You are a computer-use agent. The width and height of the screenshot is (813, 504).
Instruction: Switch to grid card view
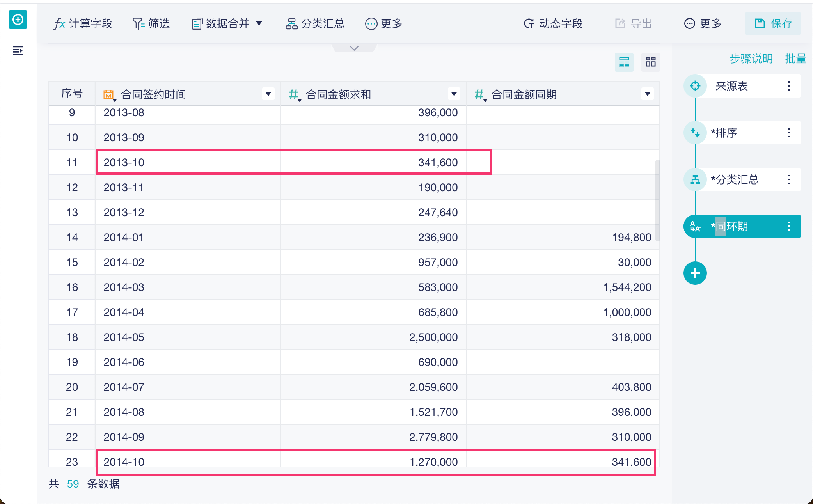tap(650, 62)
